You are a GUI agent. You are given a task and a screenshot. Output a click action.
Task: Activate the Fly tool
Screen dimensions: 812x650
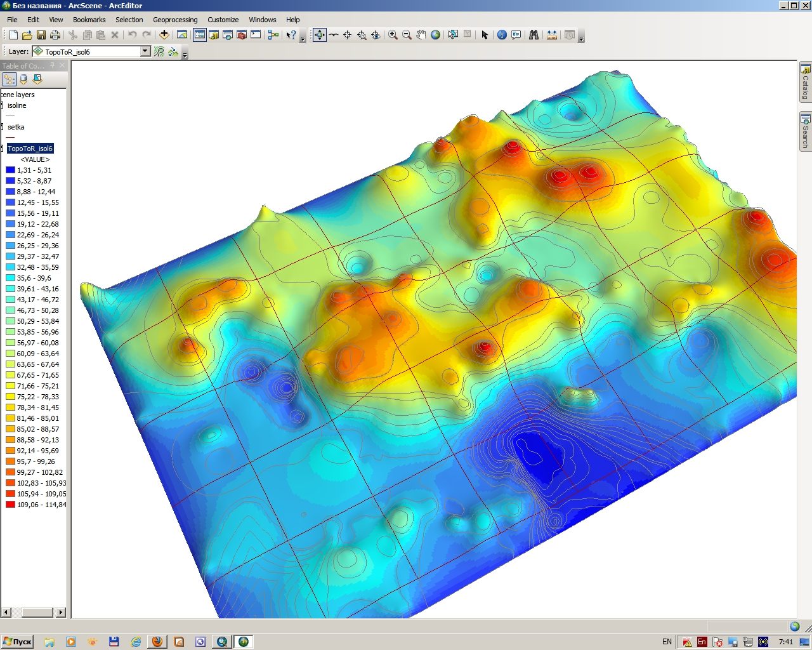pos(334,35)
